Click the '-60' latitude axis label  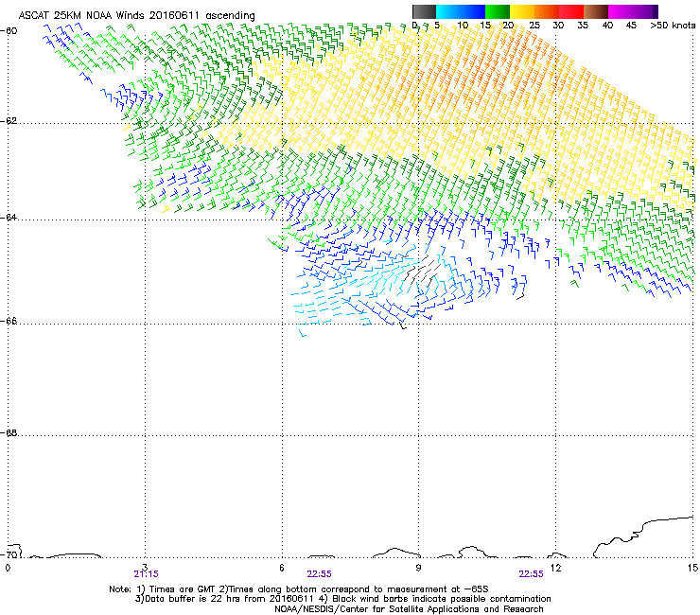pyautogui.click(x=9, y=31)
